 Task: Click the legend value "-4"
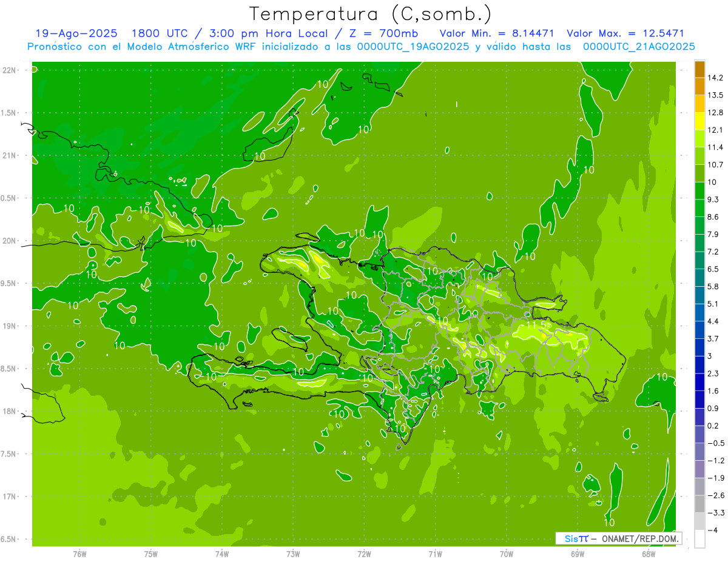(x=712, y=530)
